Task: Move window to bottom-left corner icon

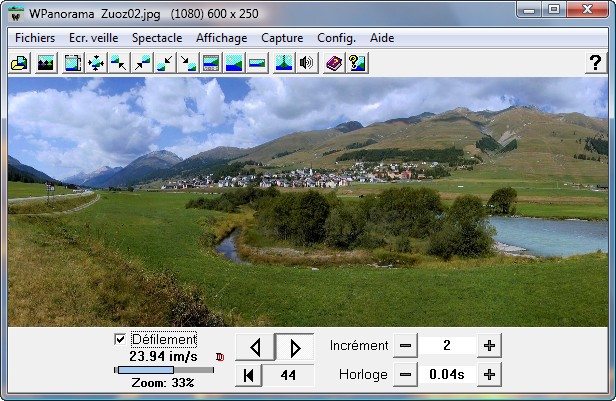Action: point(165,63)
